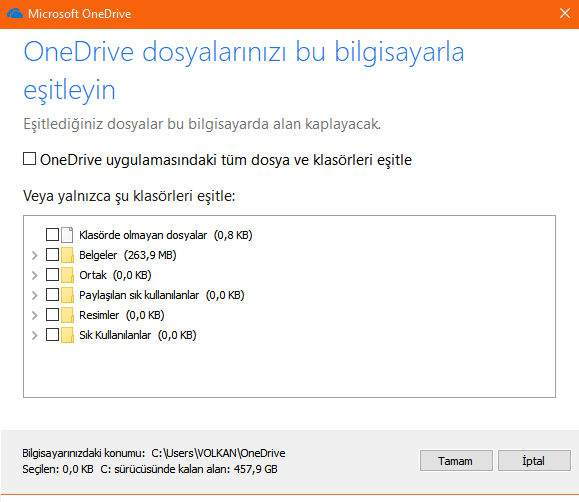The width and height of the screenshot is (579, 502).
Task: Select the Paylaşılan sık kullanılanlar checkbox
Action: point(52,294)
